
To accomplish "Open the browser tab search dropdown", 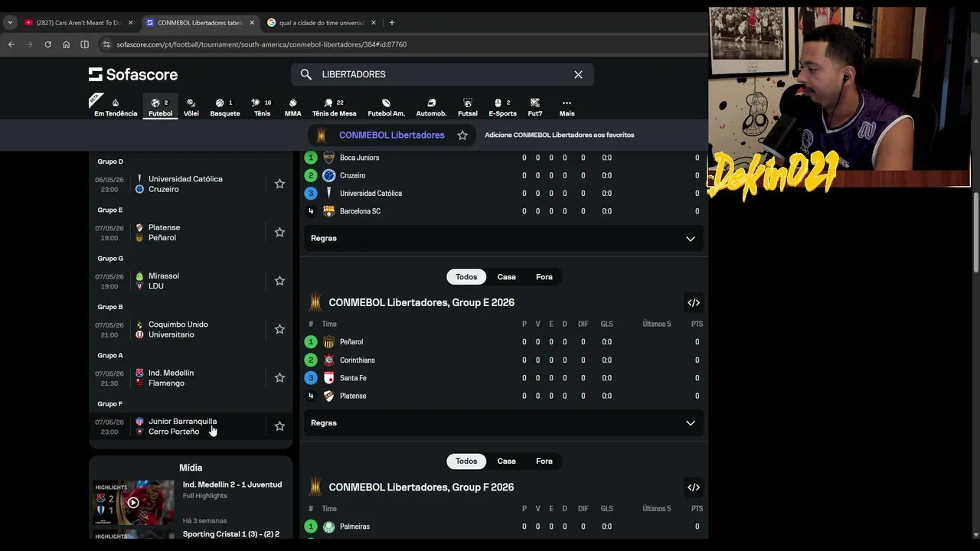I will pyautogui.click(x=9, y=23).
